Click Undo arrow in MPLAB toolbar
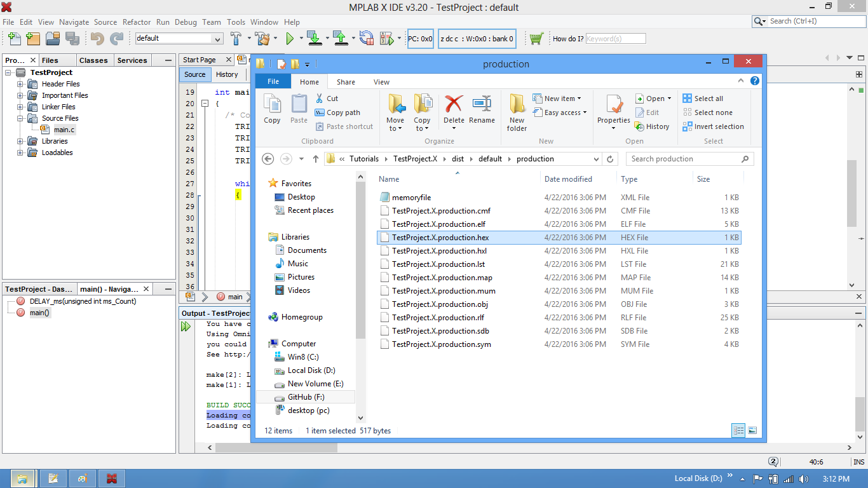868x488 pixels. pyautogui.click(x=97, y=39)
